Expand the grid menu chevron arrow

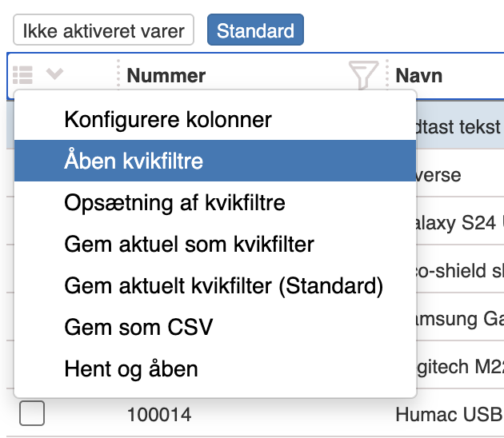54,75
